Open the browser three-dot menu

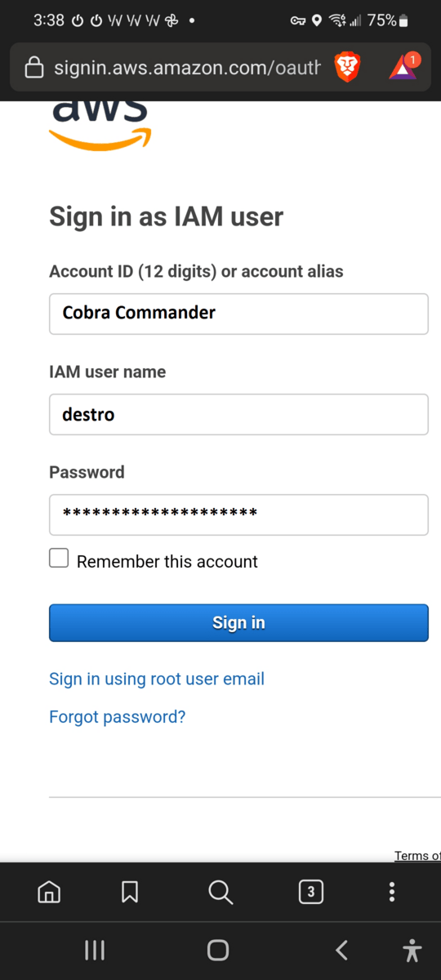coord(392,892)
